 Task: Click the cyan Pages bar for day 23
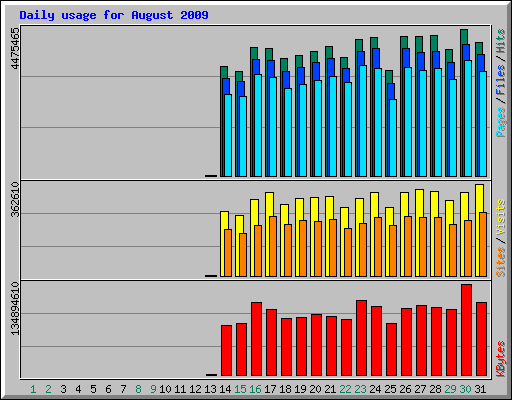[363, 121]
